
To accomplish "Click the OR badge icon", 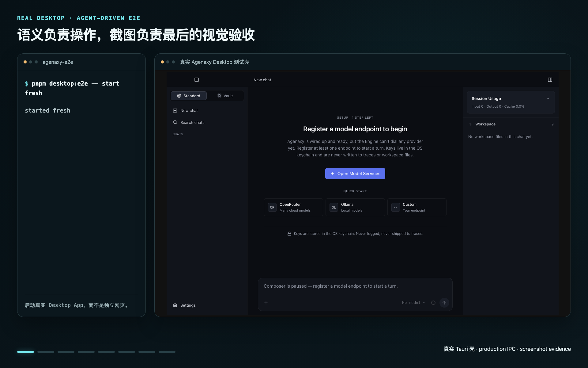I will (272, 207).
